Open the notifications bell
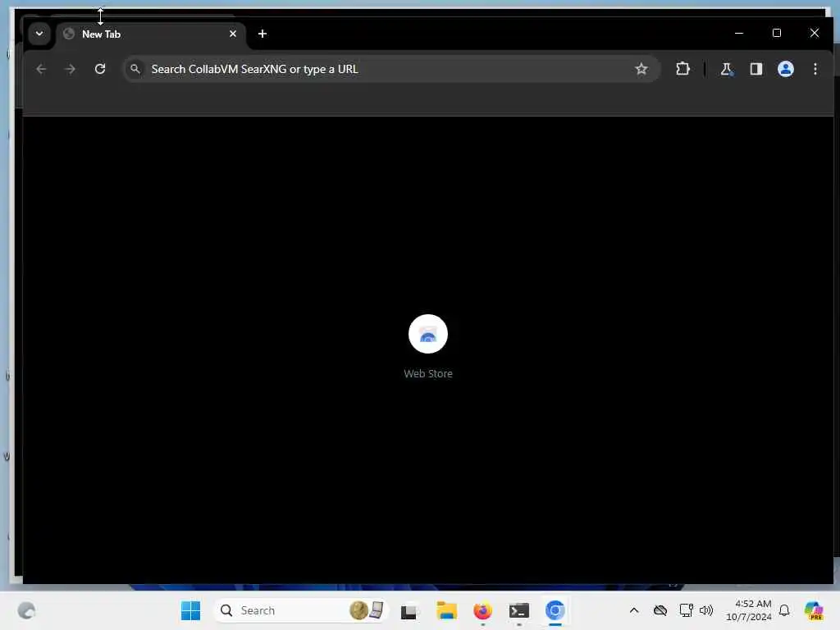Screen dimensions: 840x630 coord(784,610)
